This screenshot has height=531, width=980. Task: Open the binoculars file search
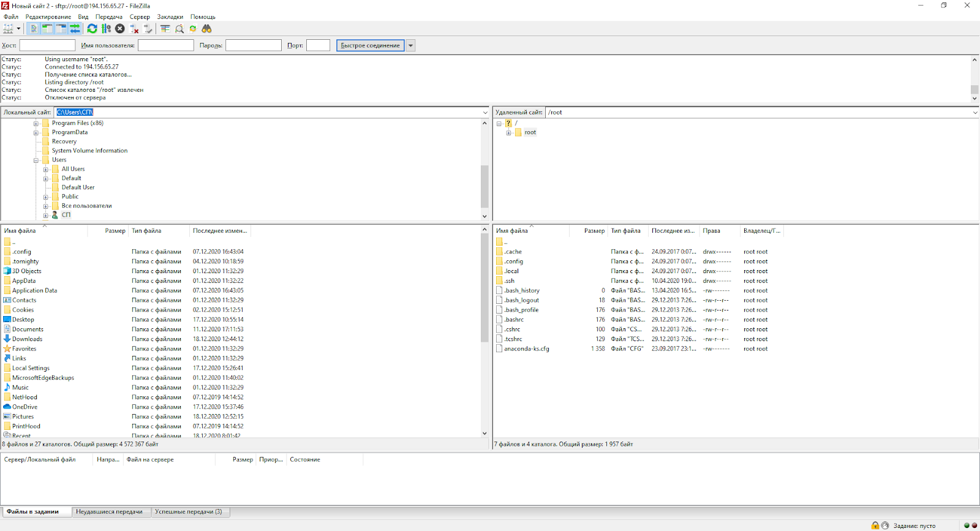[x=206, y=29]
